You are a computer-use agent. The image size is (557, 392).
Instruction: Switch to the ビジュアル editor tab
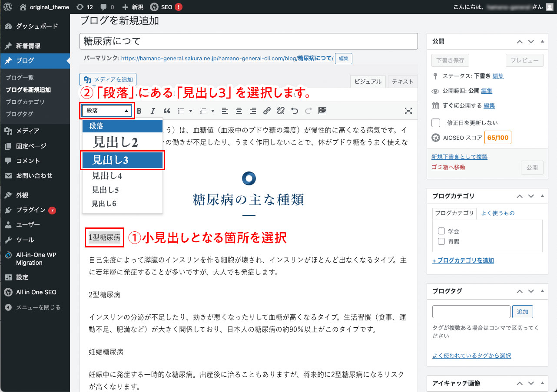click(x=368, y=82)
